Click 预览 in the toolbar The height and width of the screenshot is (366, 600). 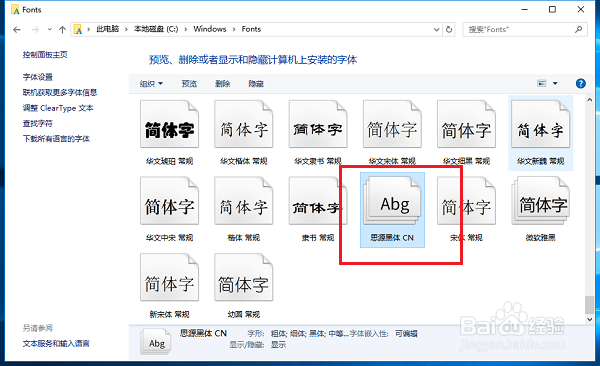point(189,83)
